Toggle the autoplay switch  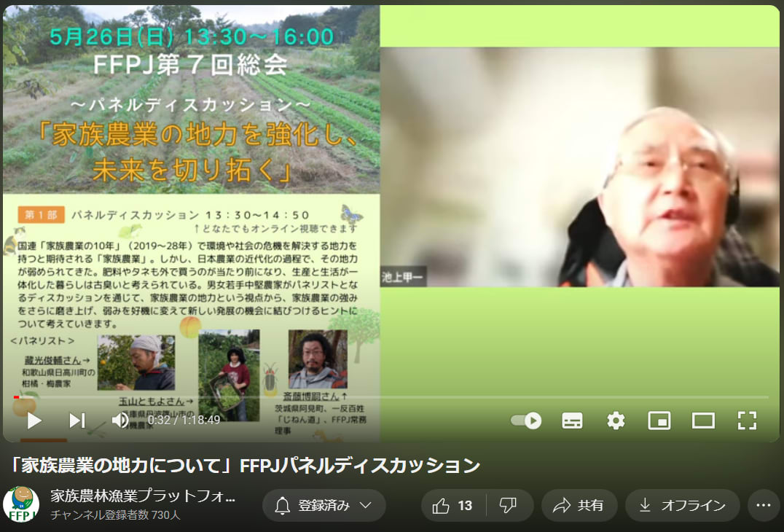tap(526, 420)
